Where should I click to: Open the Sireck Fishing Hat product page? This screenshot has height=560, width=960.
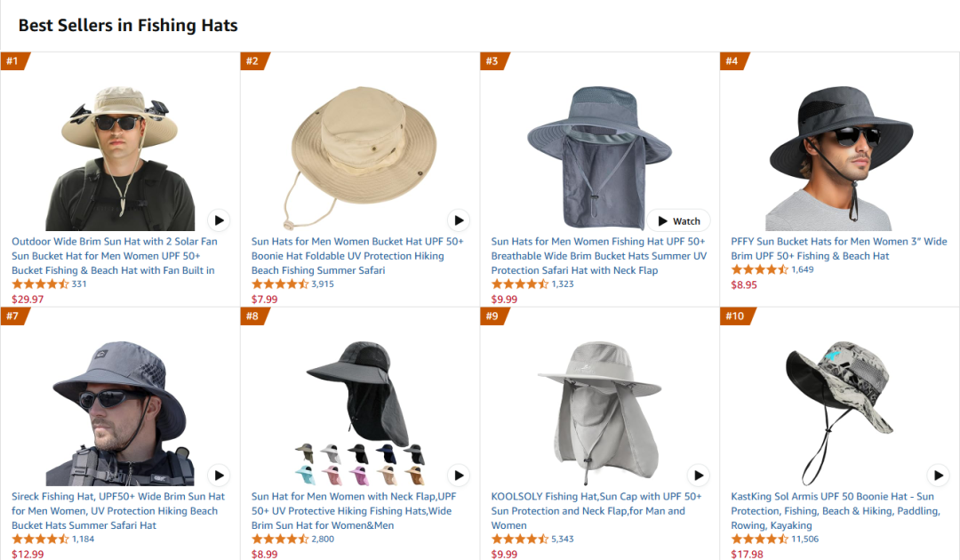pos(116,511)
